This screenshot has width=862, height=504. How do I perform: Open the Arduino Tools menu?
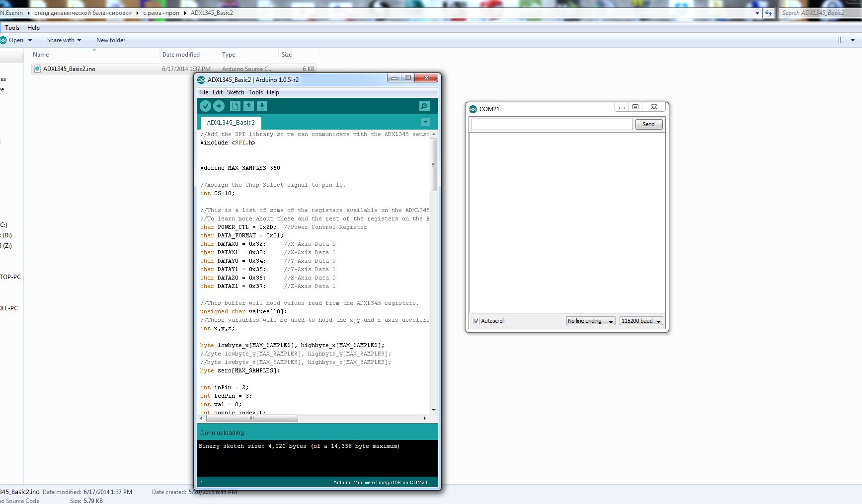[x=255, y=92]
